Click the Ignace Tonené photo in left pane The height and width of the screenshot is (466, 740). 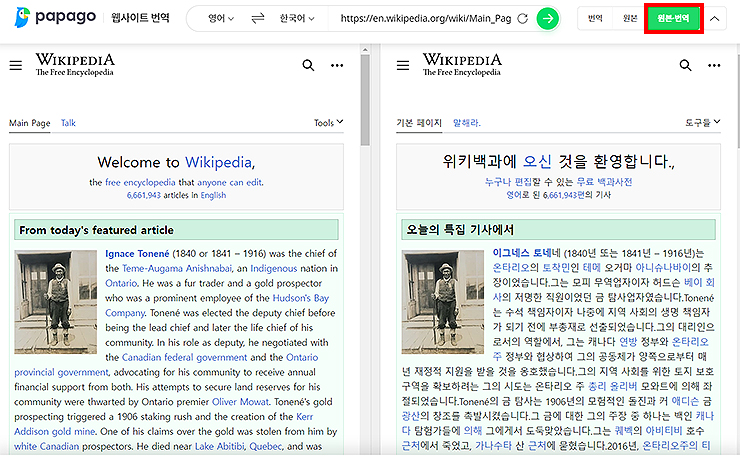pos(55,302)
